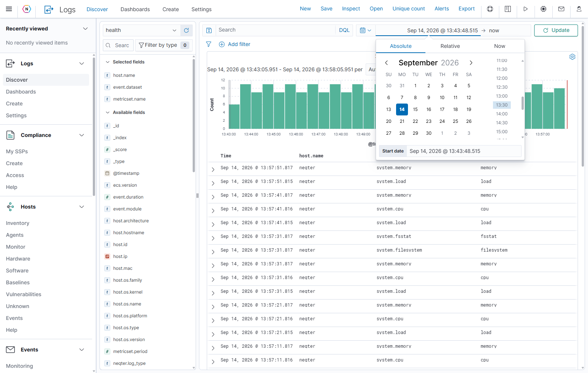Click the Neqter logo icon
588x373 pixels.
point(27,9)
